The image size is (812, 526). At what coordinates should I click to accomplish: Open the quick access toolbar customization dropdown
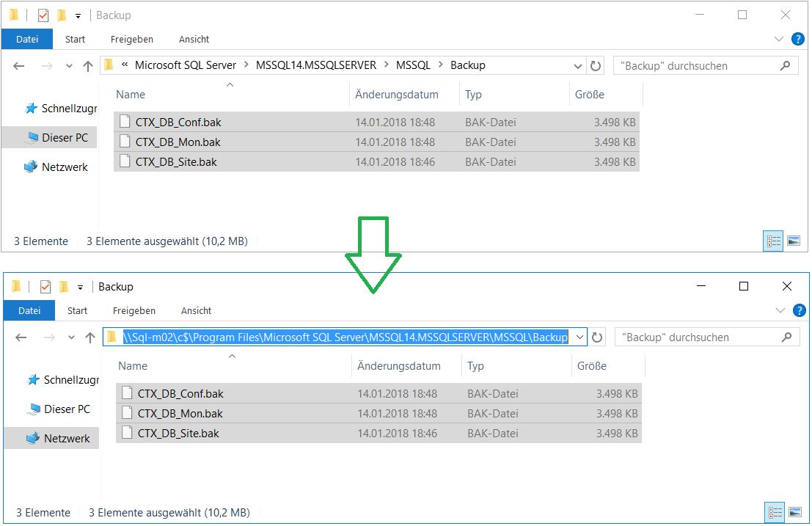click(x=78, y=15)
